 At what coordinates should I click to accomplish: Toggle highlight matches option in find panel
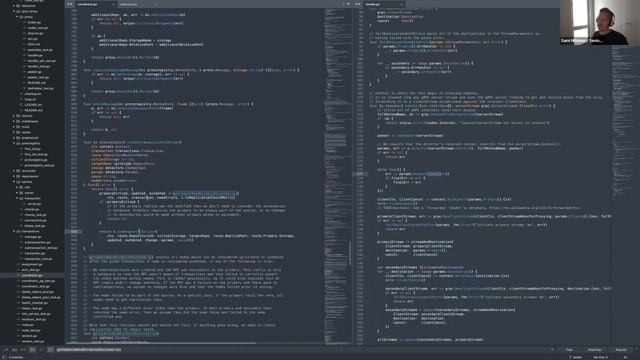click(50, 350)
